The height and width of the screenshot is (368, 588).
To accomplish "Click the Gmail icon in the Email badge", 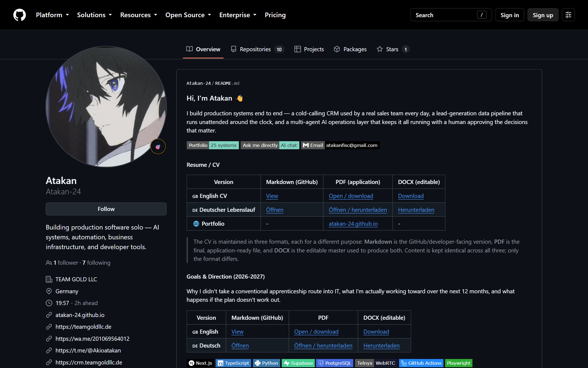I will (x=306, y=145).
